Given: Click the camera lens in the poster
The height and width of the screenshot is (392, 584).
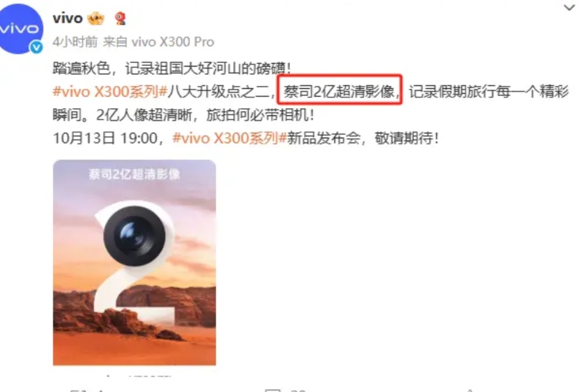Looking at the screenshot, I should (134, 236).
